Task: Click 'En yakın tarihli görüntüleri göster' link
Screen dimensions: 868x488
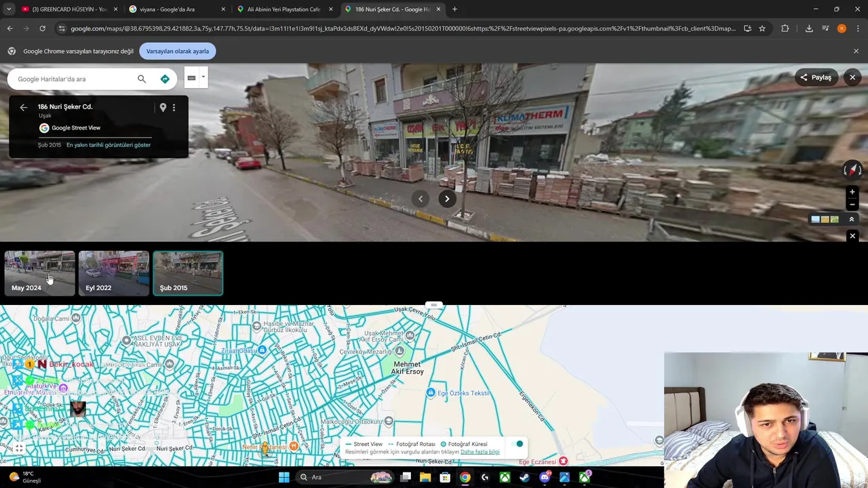Action: [108, 144]
